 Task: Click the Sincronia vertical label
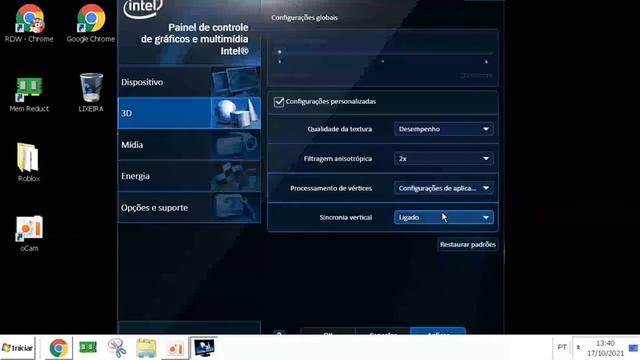[346, 218]
